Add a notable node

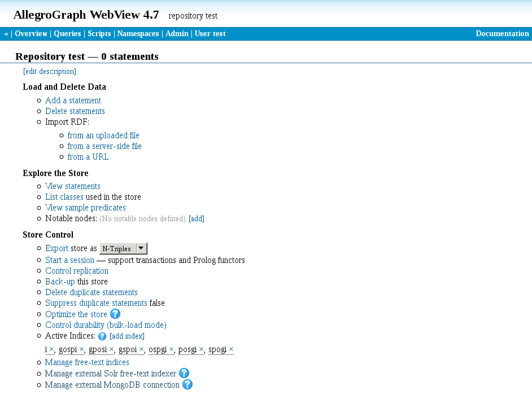pyautogui.click(x=197, y=219)
